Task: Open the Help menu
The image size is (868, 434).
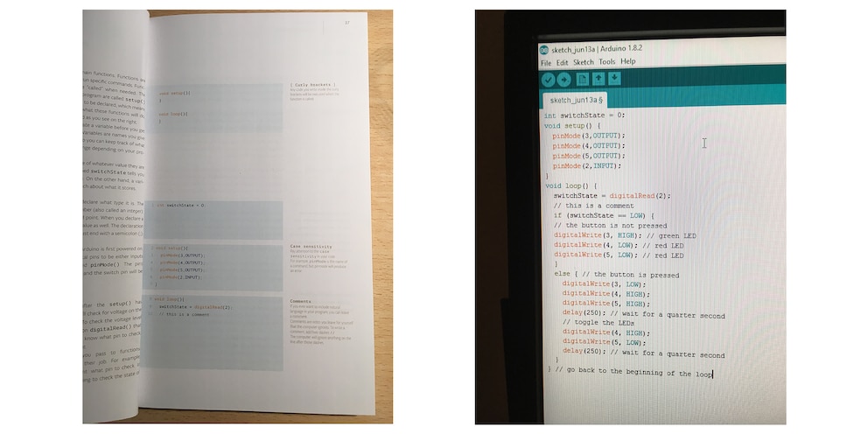Action: pyautogui.click(x=628, y=61)
